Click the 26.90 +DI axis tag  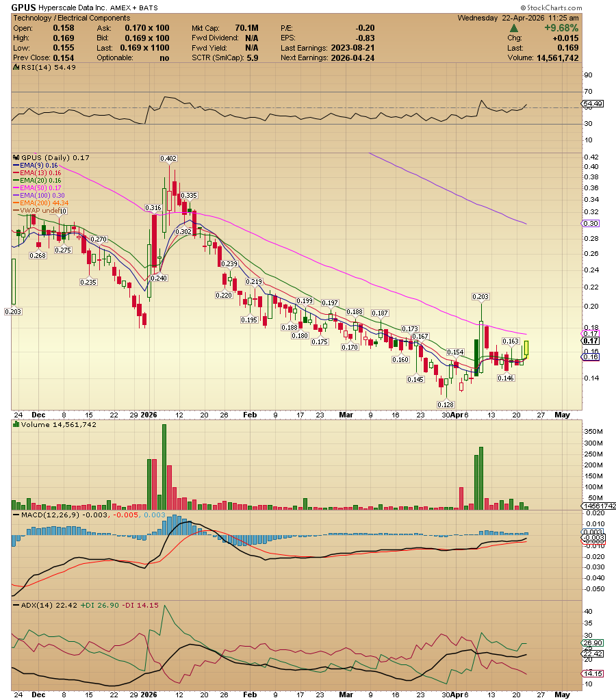pyautogui.click(x=593, y=643)
